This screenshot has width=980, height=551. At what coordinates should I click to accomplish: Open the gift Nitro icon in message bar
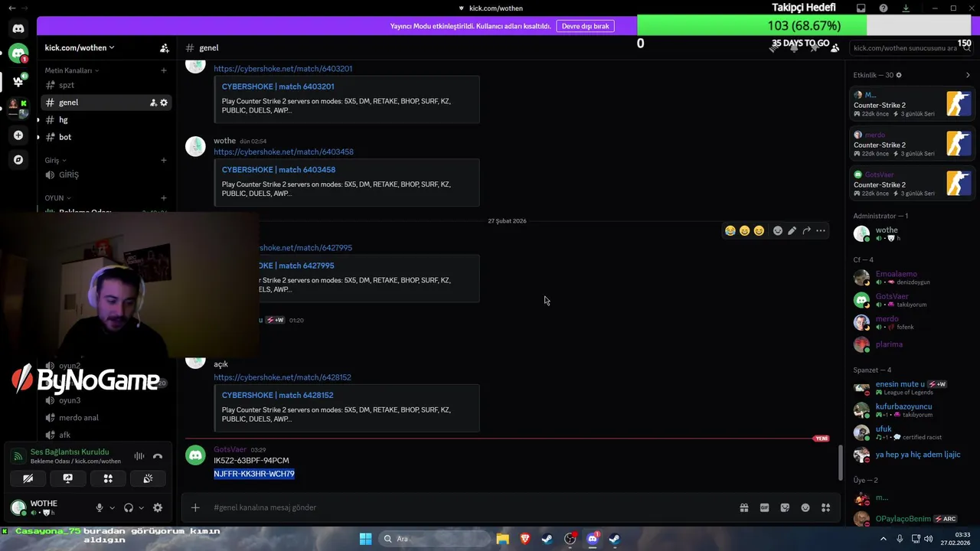(744, 507)
